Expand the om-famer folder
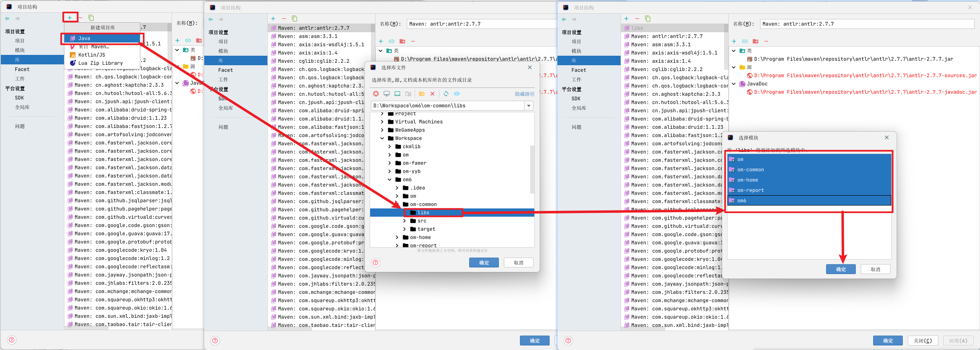 coord(390,163)
